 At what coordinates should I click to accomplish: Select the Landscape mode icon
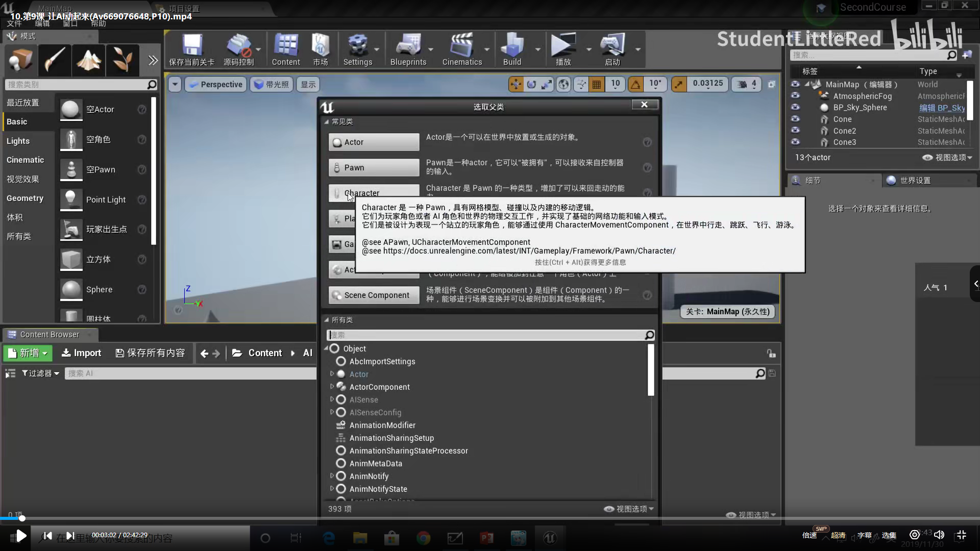89,60
